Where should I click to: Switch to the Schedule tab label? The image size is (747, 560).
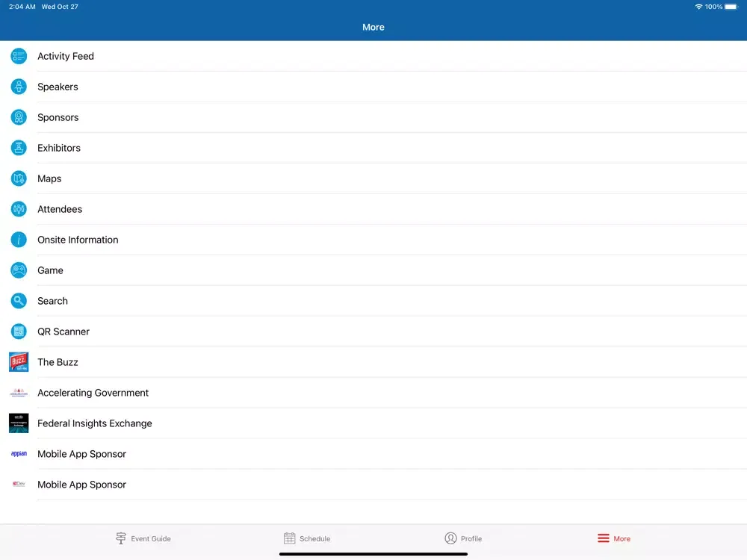click(314, 538)
